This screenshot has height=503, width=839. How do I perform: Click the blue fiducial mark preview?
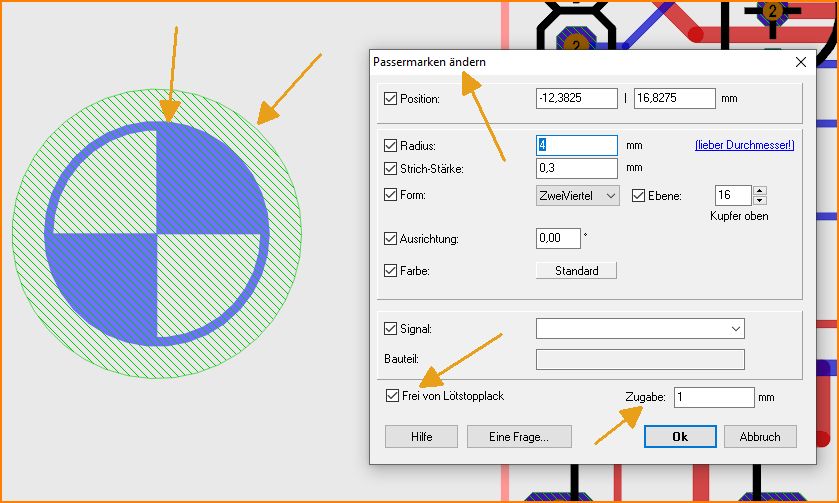pyautogui.click(x=158, y=231)
